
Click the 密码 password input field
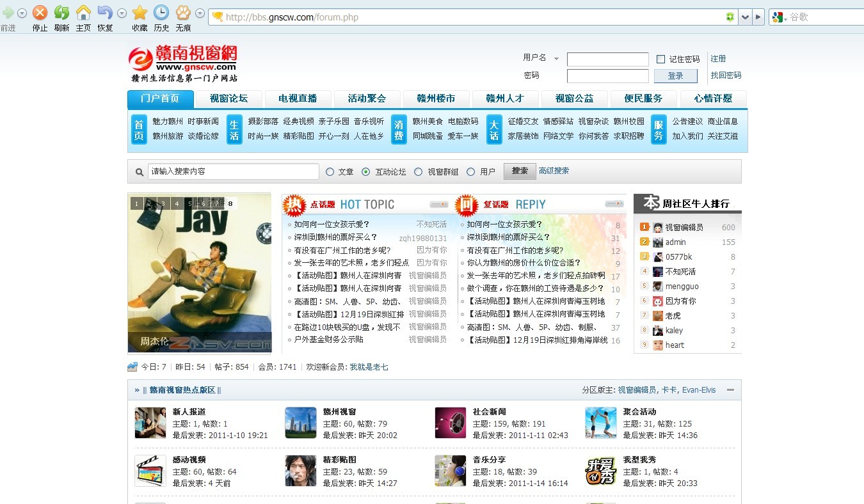[x=608, y=76]
